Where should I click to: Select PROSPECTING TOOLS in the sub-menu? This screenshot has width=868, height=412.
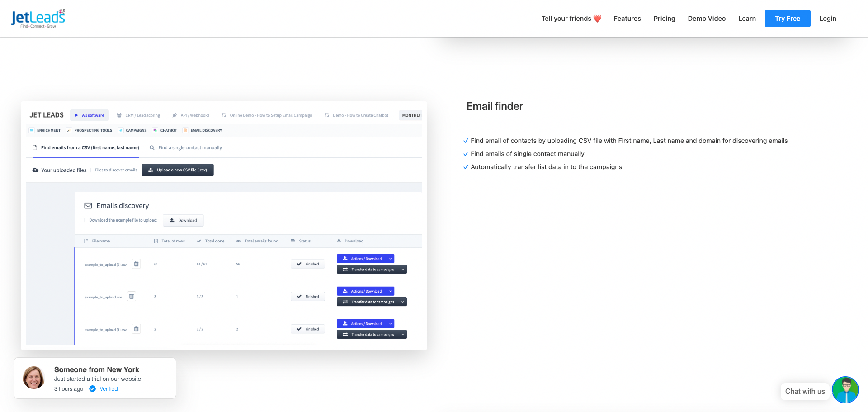tap(90, 130)
